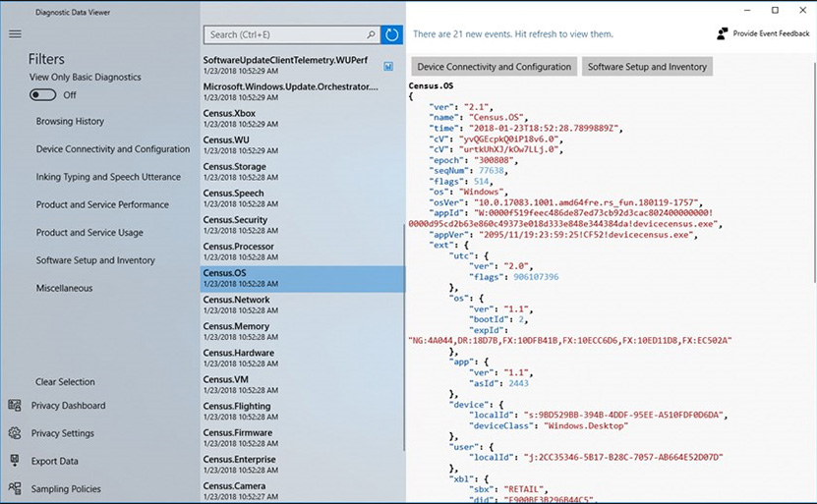Click the '21 new events' notification text

512,34
